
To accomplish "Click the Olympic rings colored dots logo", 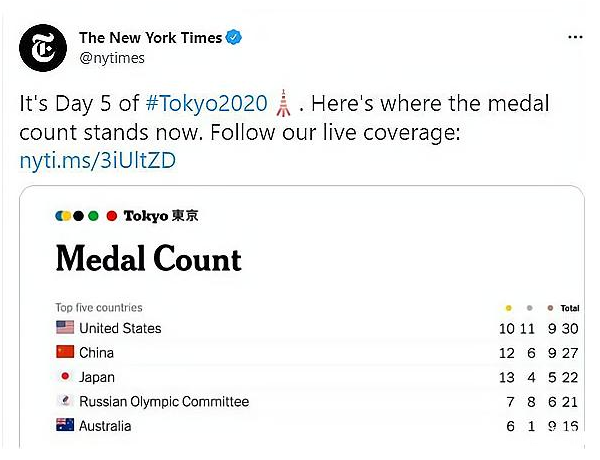I will (86, 216).
